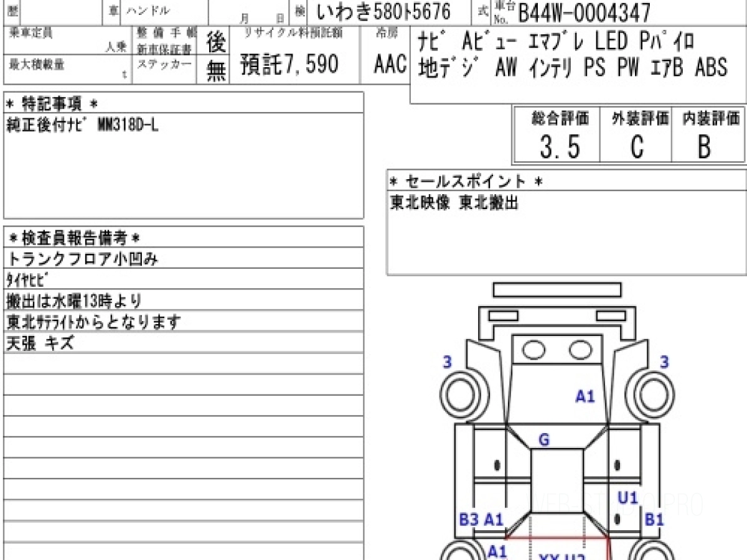The height and width of the screenshot is (560, 747).
Task: Select the note 純正後付ナビ MM318D-L
Action: tap(82, 124)
